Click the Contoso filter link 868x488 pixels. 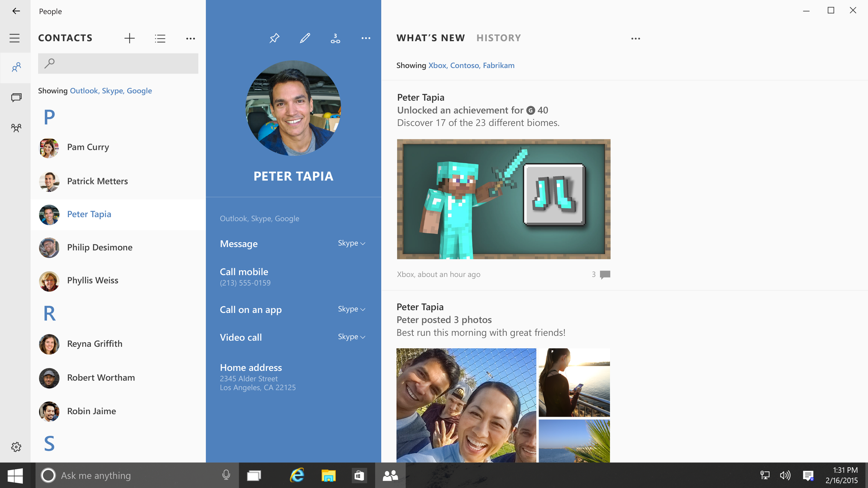(464, 65)
